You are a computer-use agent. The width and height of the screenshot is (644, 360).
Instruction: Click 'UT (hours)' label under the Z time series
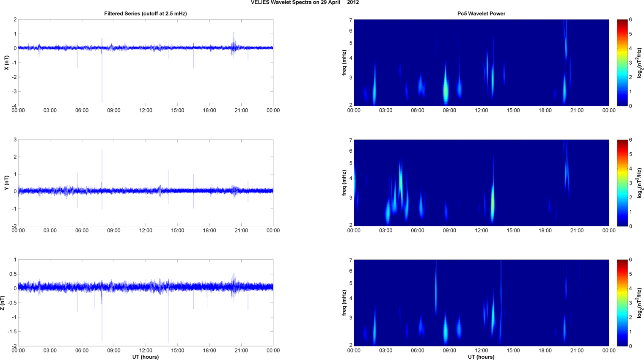coord(146,357)
